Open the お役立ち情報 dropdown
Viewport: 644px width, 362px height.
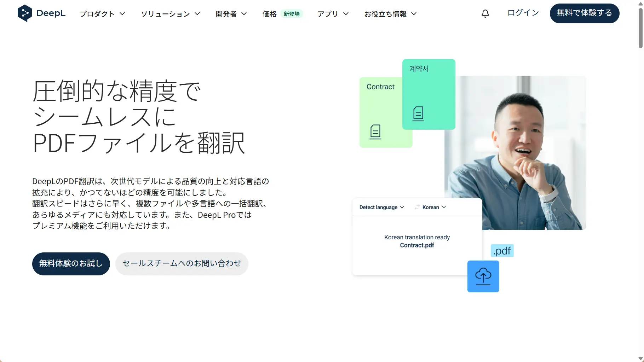pyautogui.click(x=391, y=14)
